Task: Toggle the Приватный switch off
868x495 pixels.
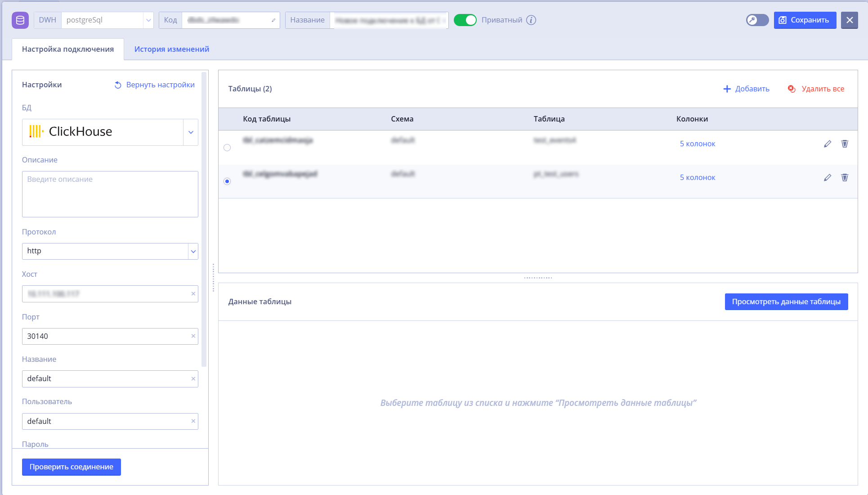Action: click(465, 20)
